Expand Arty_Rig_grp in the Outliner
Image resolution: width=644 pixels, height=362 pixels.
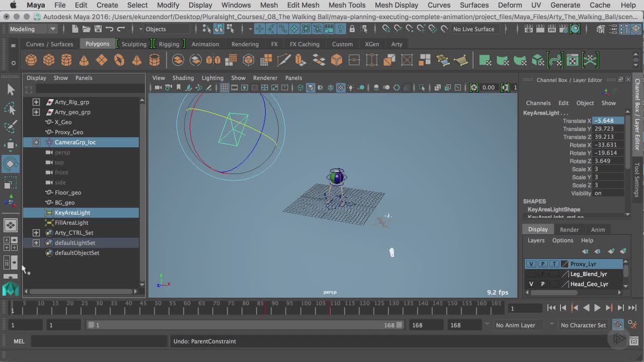tap(36, 102)
